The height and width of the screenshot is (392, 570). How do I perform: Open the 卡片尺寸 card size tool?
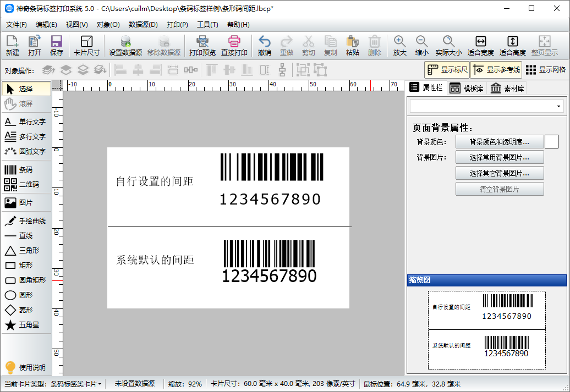(86, 46)
